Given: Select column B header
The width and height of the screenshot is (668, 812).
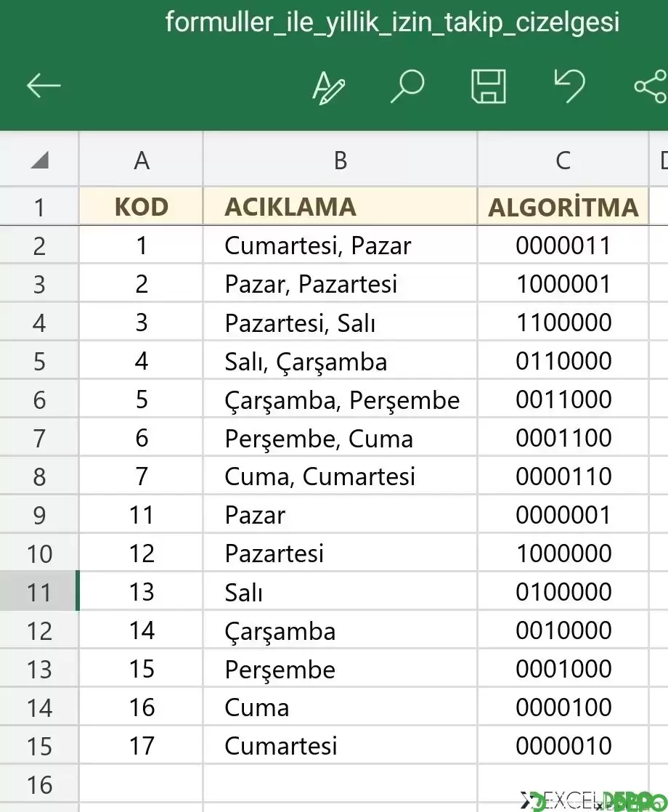Looking at the screenshot, I should point(341,160).
